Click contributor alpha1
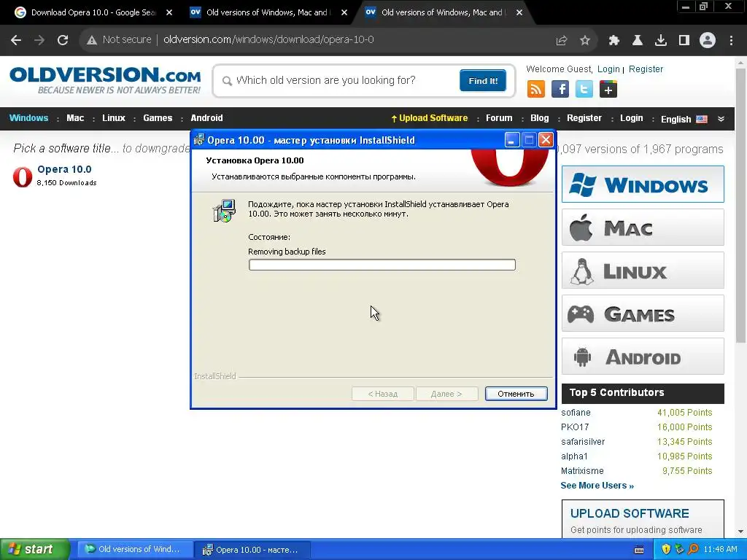This screenshot has height=560, width=747. point(574,456)
